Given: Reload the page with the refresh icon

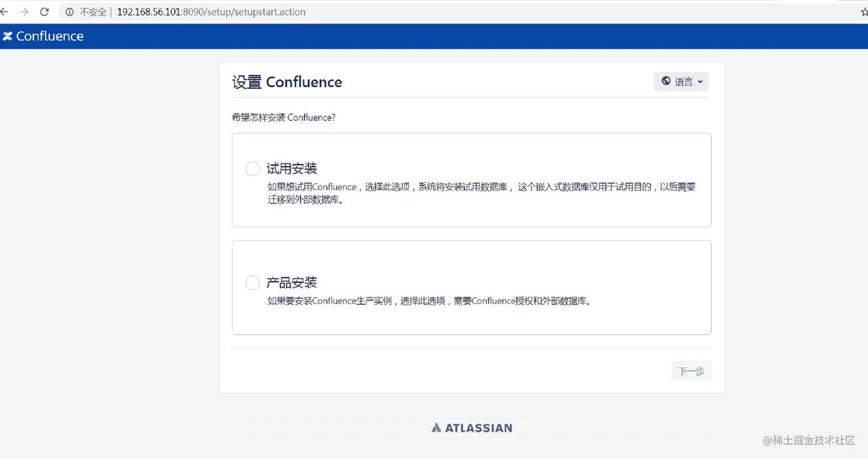Looking at the screenshot, I should coord(44,11).
